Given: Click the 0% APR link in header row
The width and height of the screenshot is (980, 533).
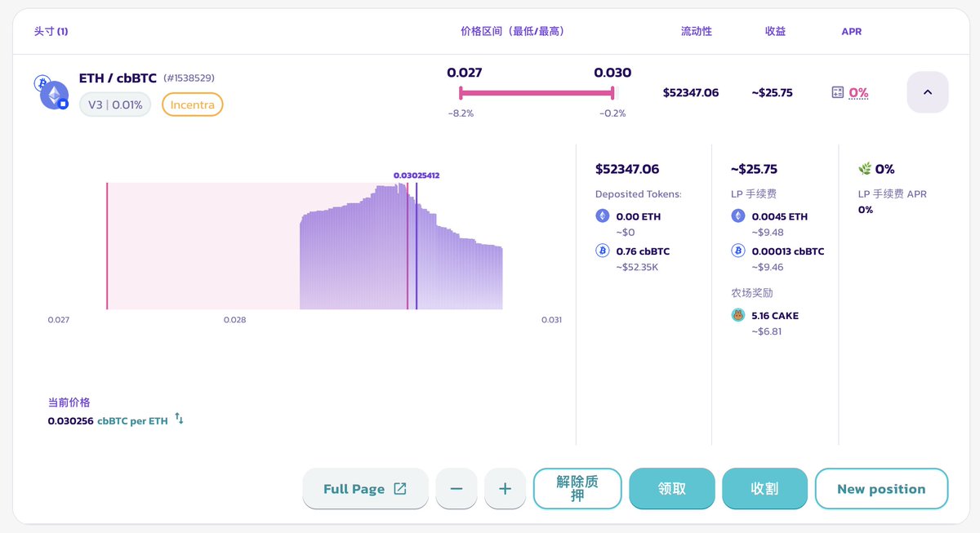Looking at the screenshot, I should (x=858, y=92).
